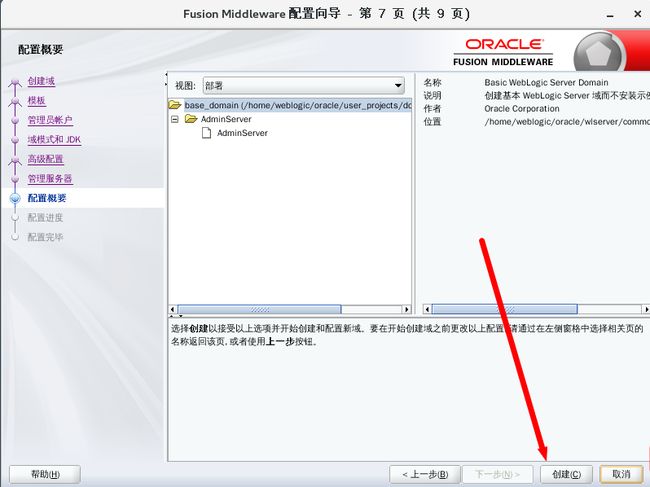Click the 取消 cancel button
This screenshot has width=650, height=487.
coord(621,474)
